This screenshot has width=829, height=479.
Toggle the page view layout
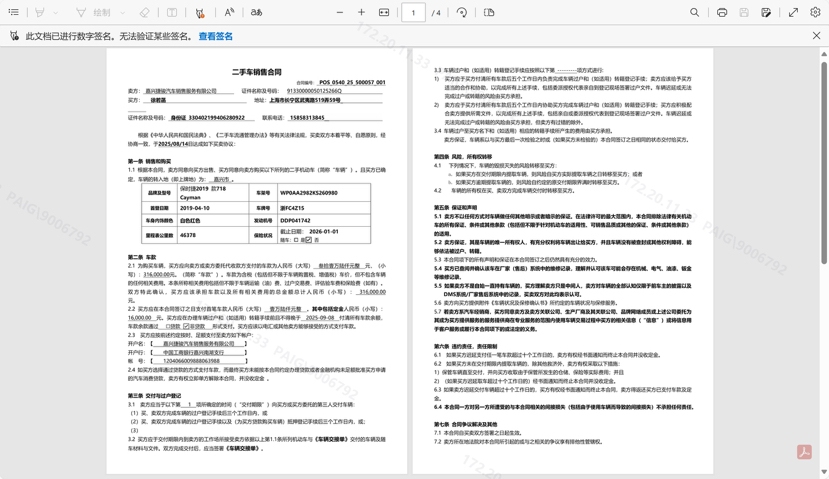pos(489,13)
